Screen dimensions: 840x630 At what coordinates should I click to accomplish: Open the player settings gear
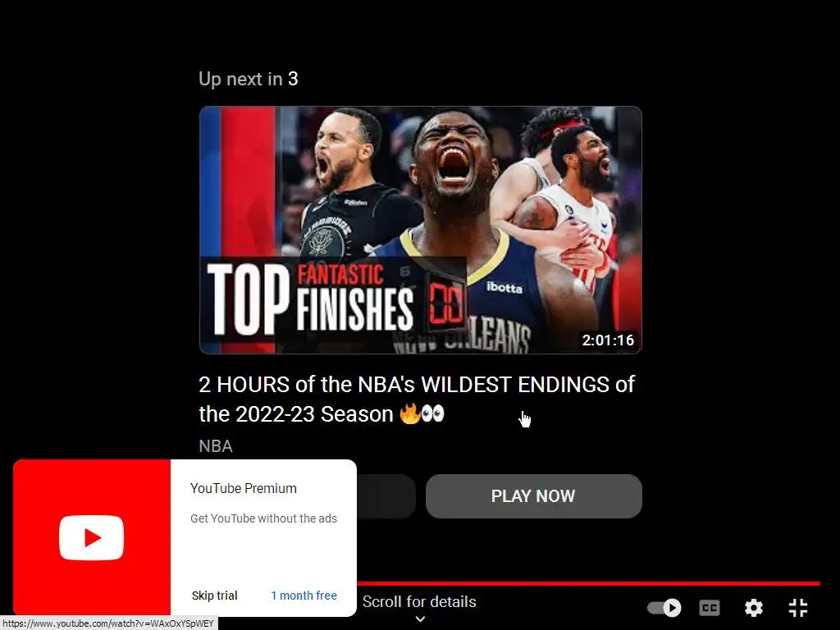(753, 608)
